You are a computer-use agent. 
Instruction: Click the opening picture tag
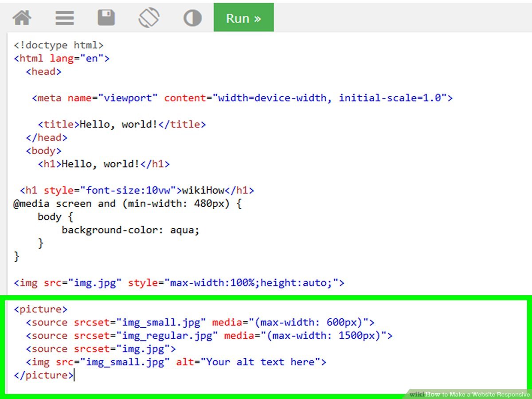(41, 309)
